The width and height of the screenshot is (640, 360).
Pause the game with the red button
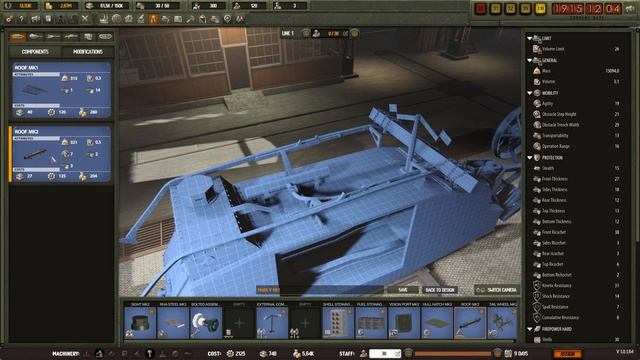coord(480,9)
